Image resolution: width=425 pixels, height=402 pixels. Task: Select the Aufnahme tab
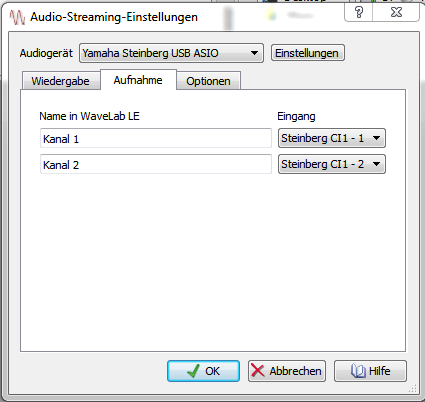coord(138,80)
